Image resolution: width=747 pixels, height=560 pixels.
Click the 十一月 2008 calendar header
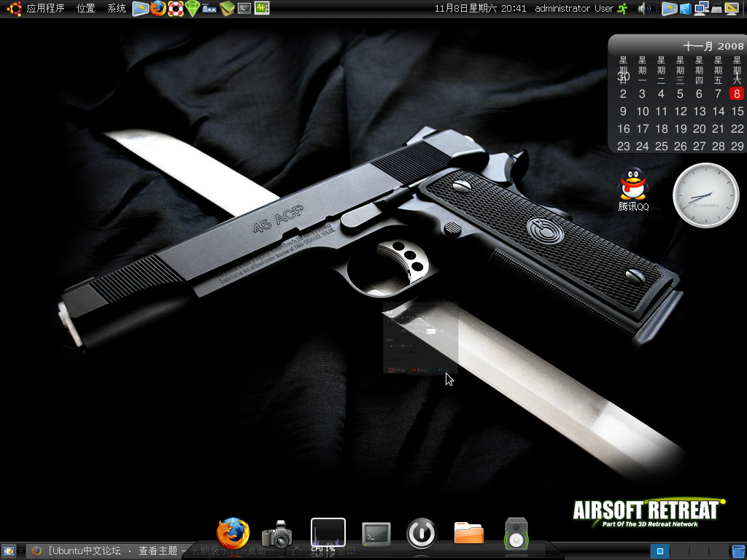pyautogui.click(x=713, y=46)
